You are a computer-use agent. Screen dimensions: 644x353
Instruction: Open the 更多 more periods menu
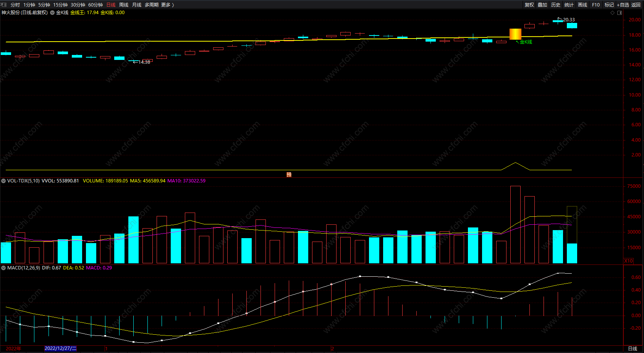pyautogui.click(x=167, y=5)
